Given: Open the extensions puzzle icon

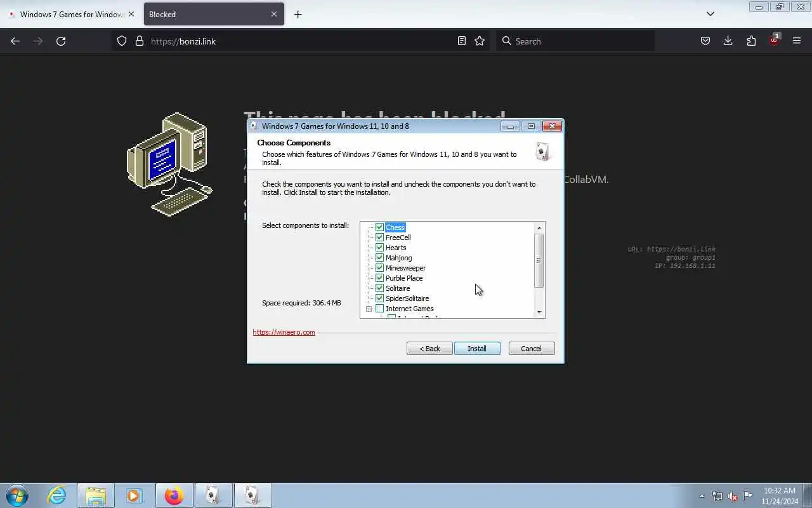Looking at the screenshot, I should (751, 41).
